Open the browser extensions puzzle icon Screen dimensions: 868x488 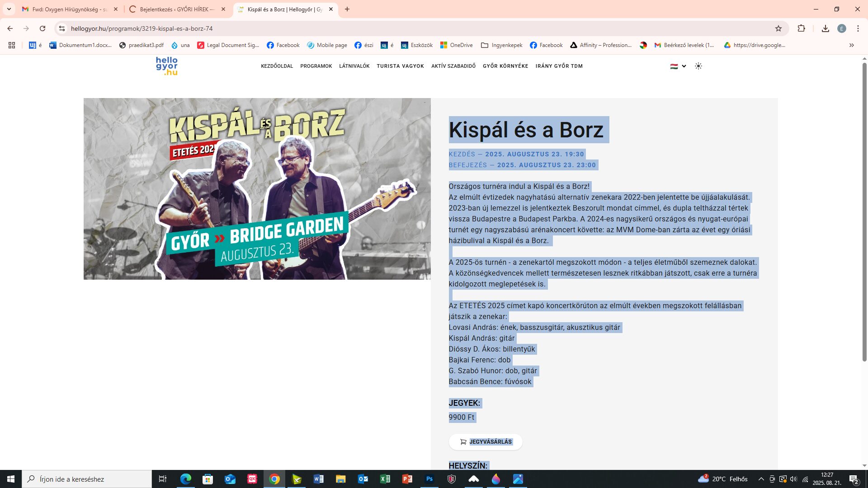pos(801,28)
